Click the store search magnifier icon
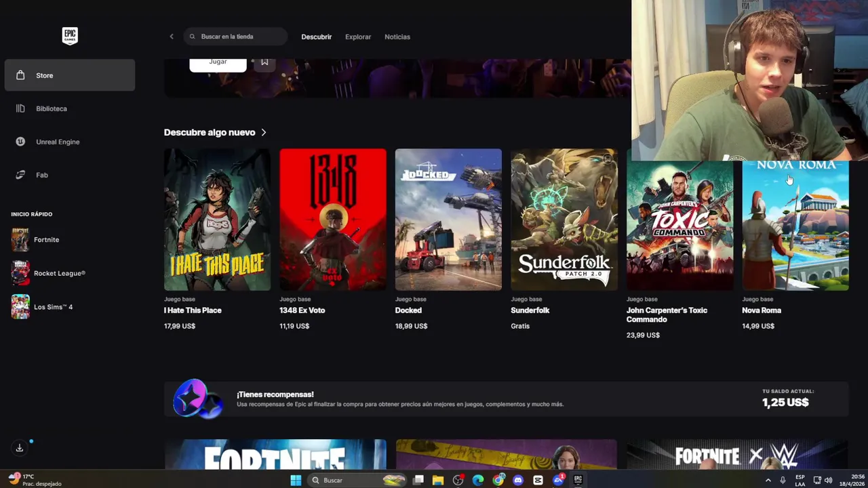This screenshot has height=488, width=868. pos(193,37)
